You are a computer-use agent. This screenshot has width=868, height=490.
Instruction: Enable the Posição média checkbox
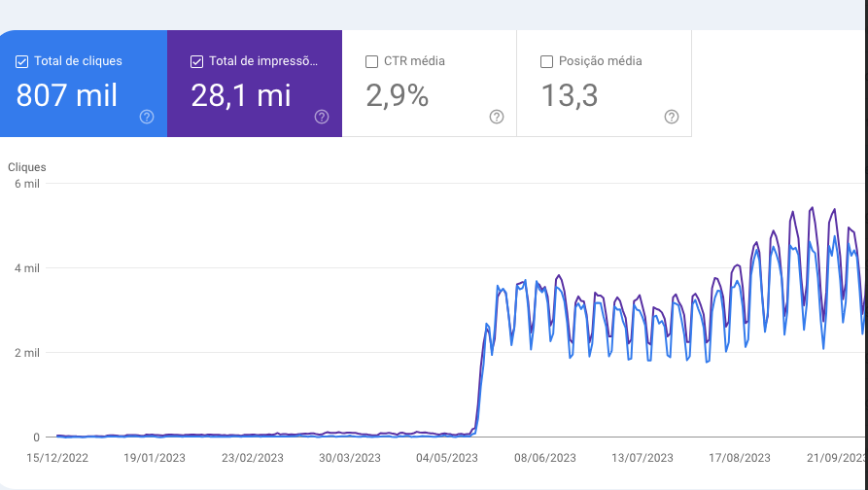(x=546, y=61)
